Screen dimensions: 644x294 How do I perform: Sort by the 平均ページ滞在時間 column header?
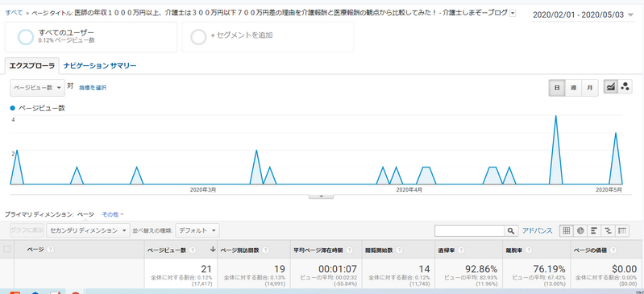318,250
